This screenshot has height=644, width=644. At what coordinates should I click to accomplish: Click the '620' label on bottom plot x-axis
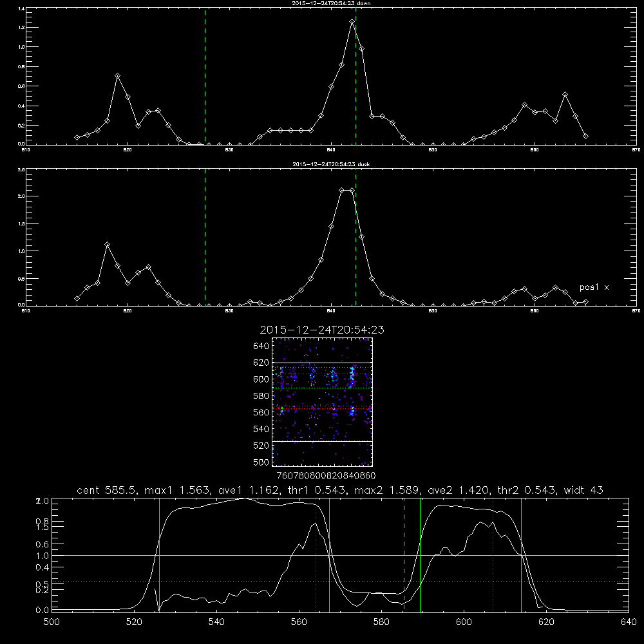547,622
